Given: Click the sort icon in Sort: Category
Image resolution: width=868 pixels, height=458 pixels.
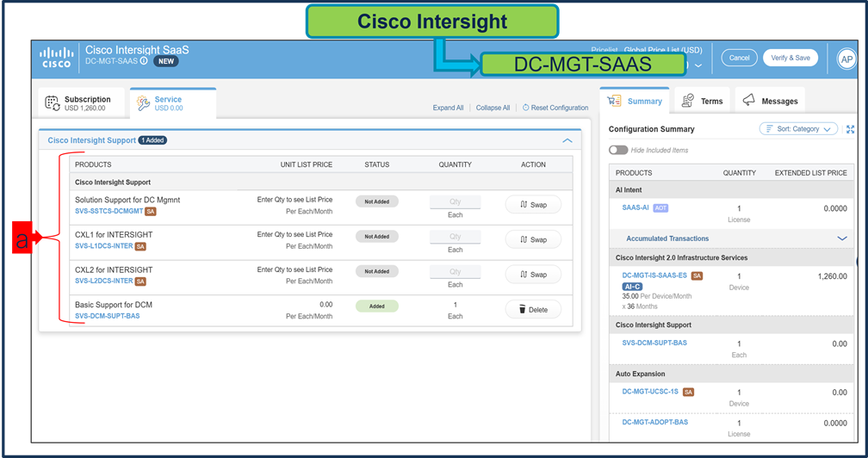Looking at the screenshot, I should (x=770, y=129).
